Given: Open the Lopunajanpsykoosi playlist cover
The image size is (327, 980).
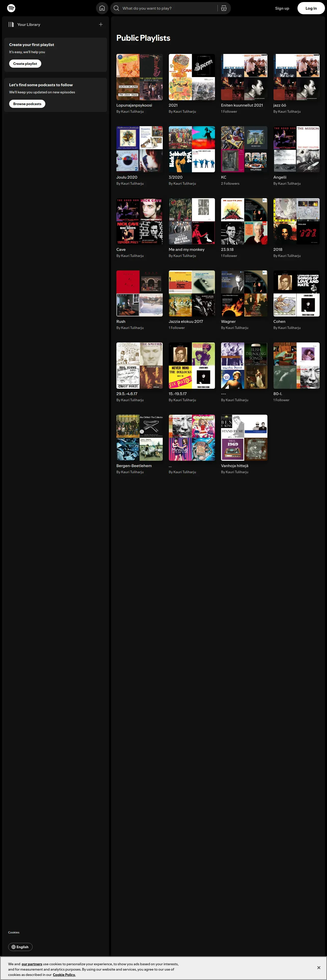Looking at the screenshot, I should [139, 77].
